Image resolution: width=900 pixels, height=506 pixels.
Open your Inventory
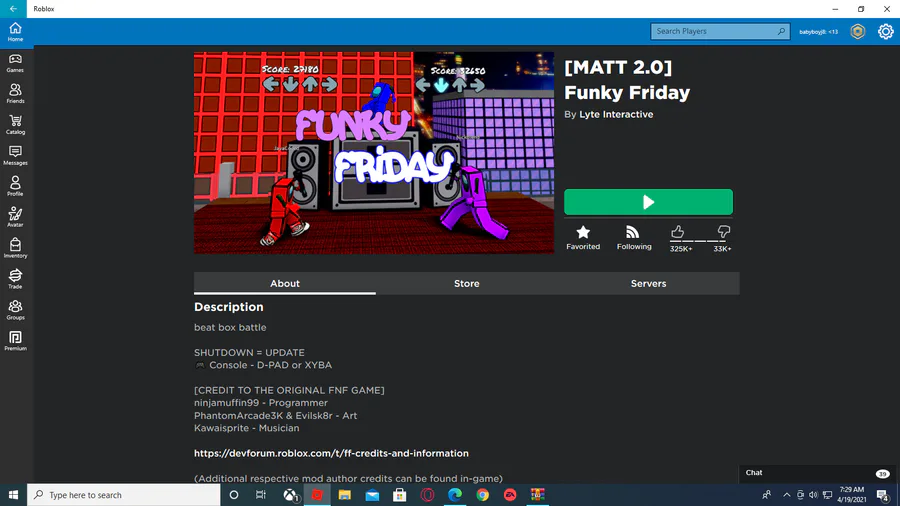pyautogui.click(x=15, y=248)
